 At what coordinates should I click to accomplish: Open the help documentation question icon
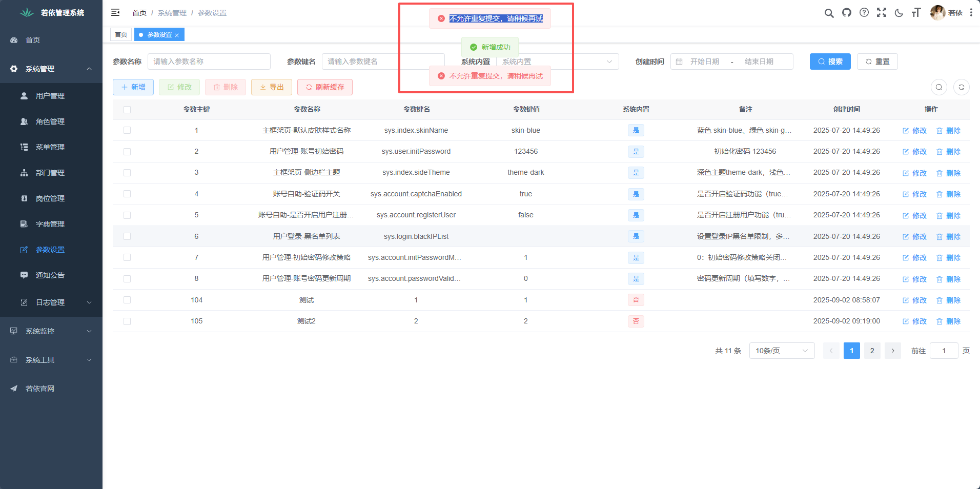click(864, 12)
